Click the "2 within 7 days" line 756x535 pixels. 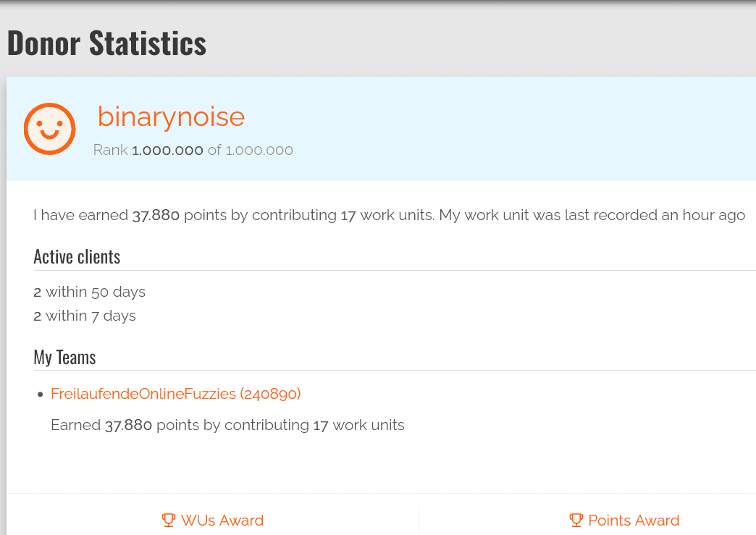click(x=84, y=316)
